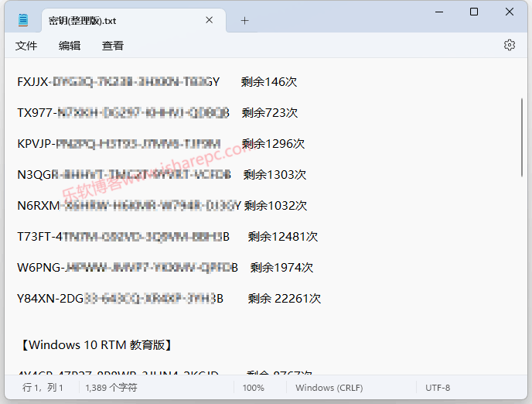Click 行 1, 列 1 cursor position indicator
The height and width of the screenshot is (404, 532).
pyautogui.click(x=43, y=388)
